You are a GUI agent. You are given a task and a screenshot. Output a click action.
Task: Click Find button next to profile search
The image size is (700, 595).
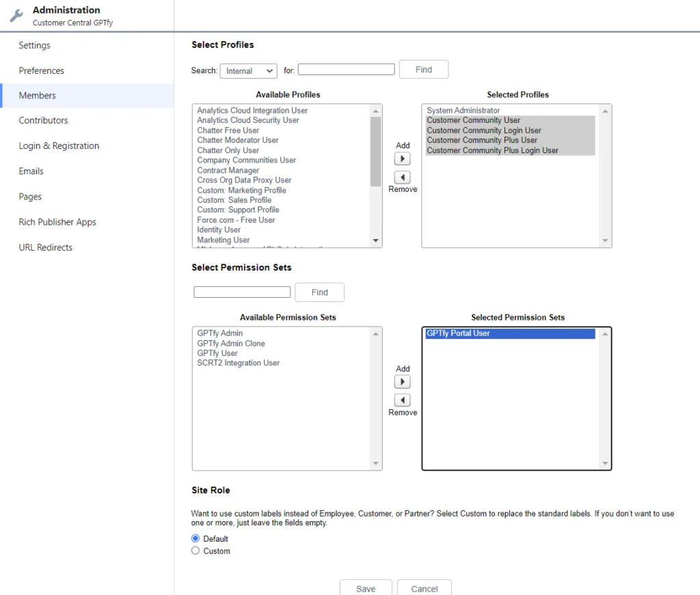(x=423, y=70)
